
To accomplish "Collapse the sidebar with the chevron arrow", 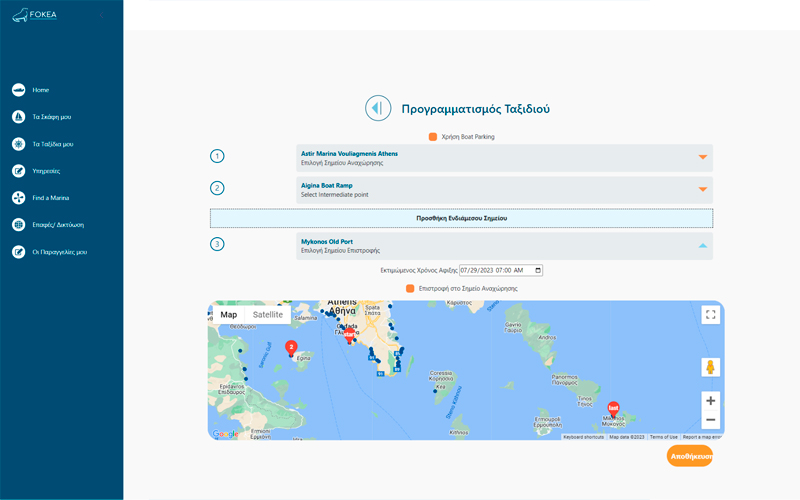I will [102, 15].
